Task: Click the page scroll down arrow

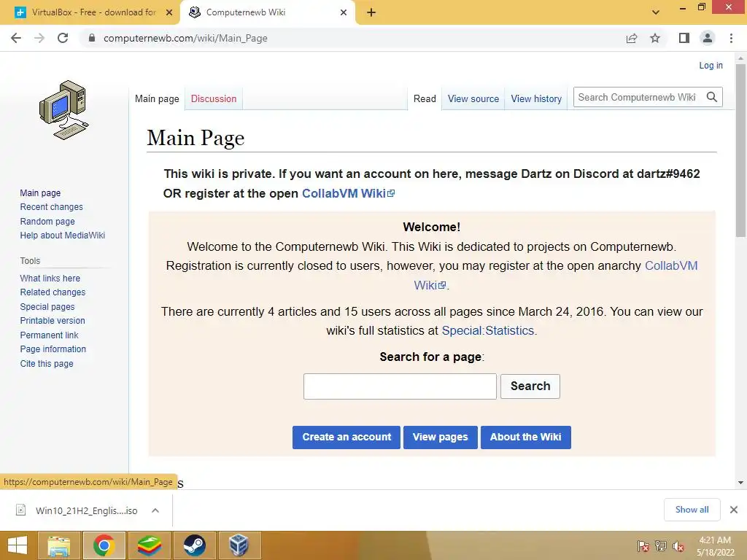Action: tap(740, 483)
